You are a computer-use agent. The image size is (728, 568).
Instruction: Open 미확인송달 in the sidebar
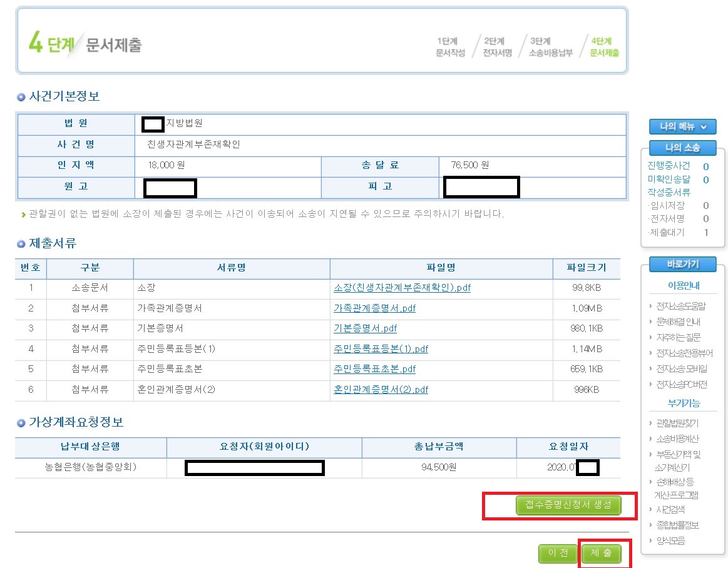click(x=669, y=179)
